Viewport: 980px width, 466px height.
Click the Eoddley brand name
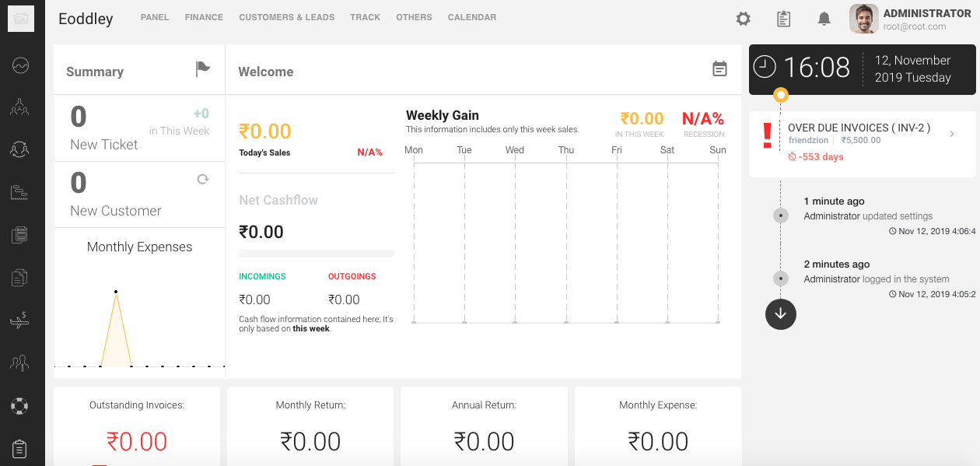pyautogui.click(x=86, y=19)
